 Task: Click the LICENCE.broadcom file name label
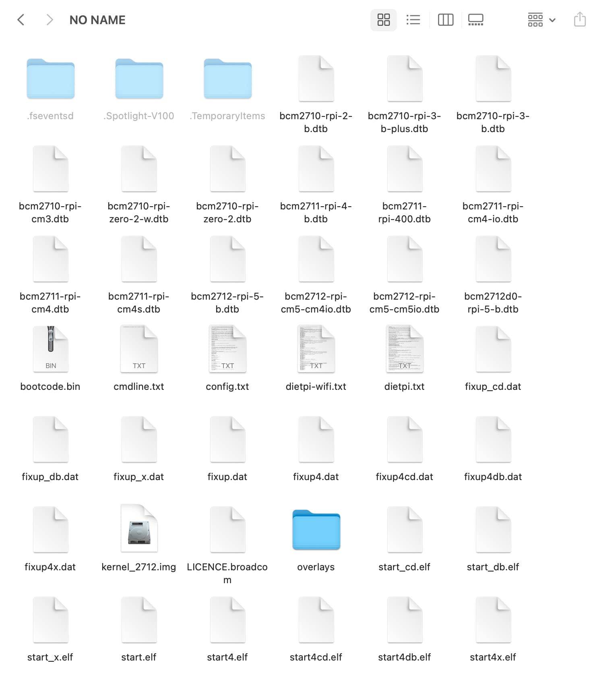227,574
